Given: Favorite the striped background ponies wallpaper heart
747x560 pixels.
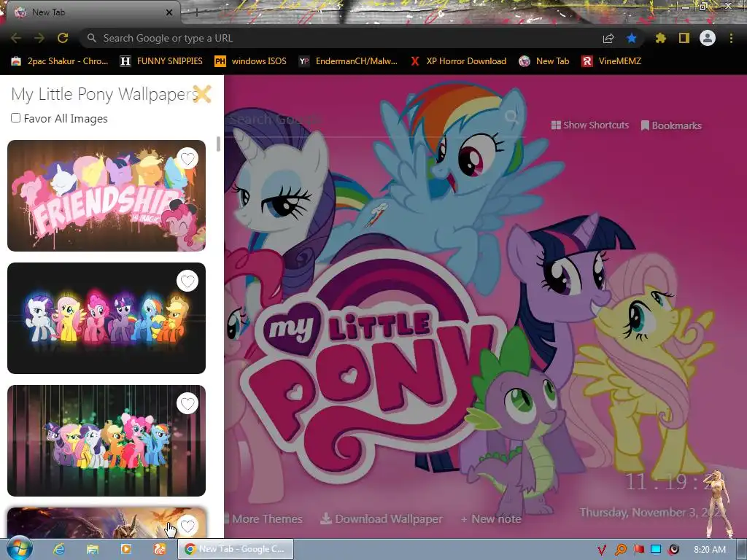Looking at the screenshot, I should click(187, 403).
